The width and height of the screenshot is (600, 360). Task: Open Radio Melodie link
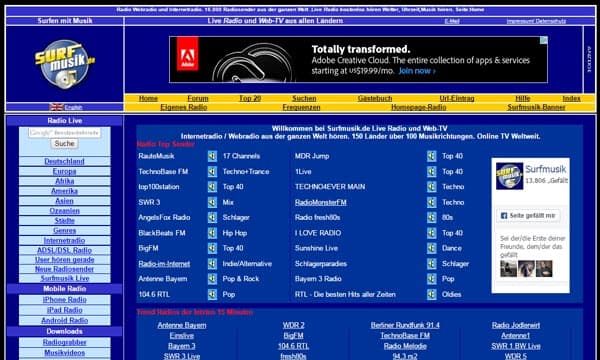(405, 346)
